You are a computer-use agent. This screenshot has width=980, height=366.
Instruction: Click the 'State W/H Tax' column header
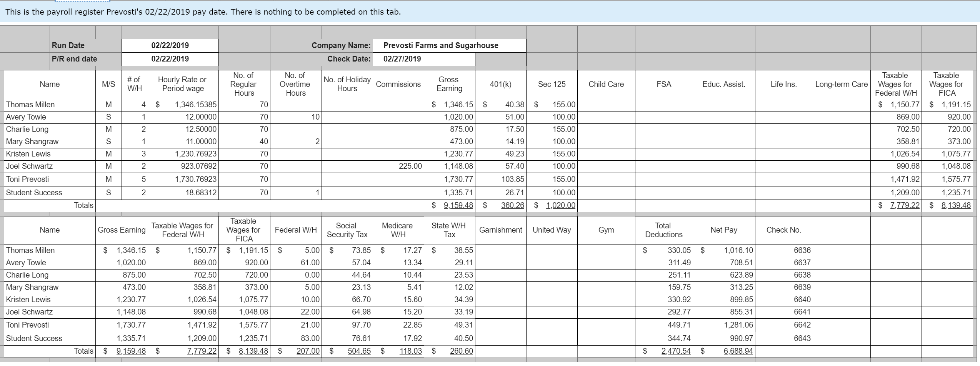click(450, 230)
